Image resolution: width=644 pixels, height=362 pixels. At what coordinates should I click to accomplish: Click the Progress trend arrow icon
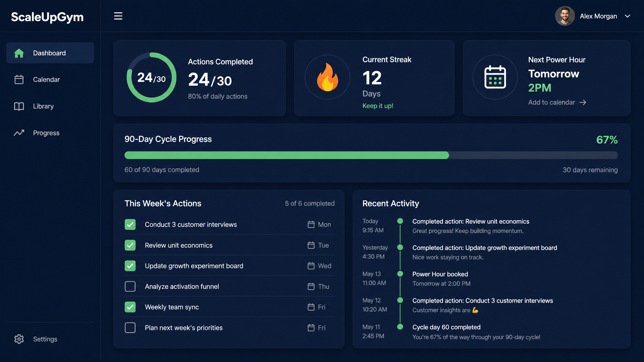(x=19, y=133)
